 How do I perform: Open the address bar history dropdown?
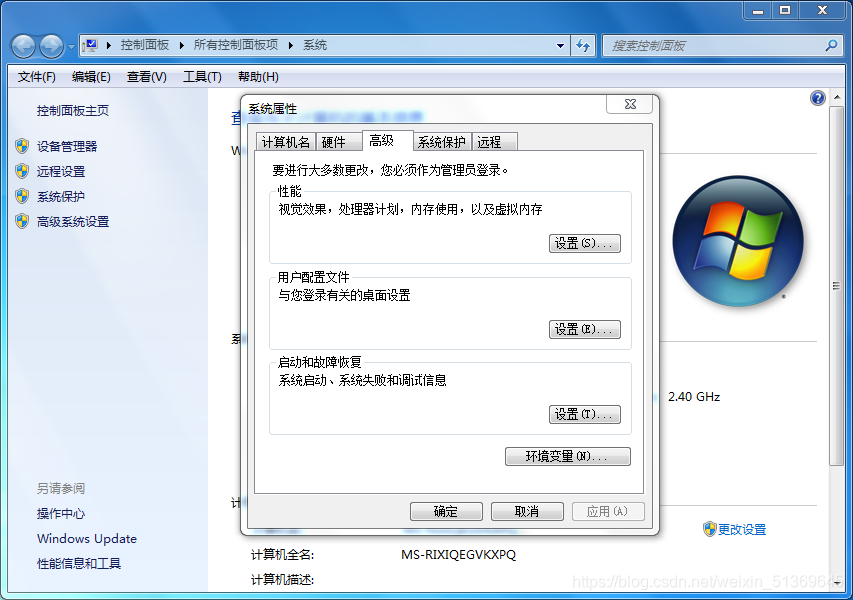[x=562, y=45]
